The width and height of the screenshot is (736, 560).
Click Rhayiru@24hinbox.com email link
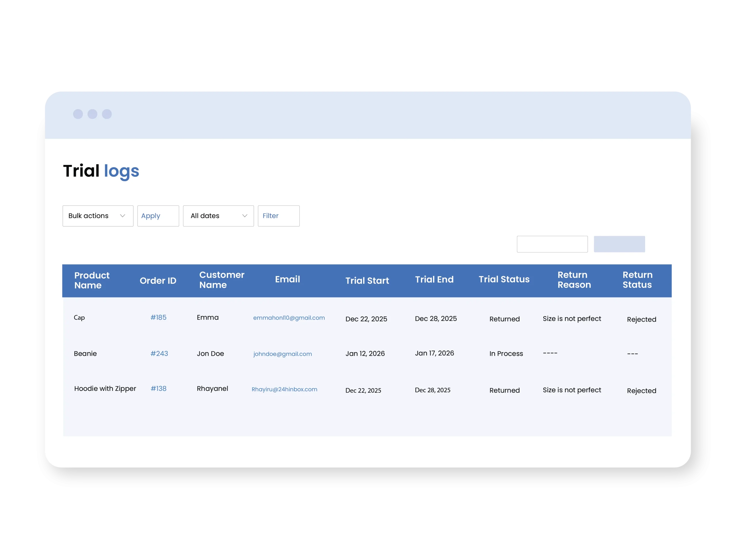(284, 389)
